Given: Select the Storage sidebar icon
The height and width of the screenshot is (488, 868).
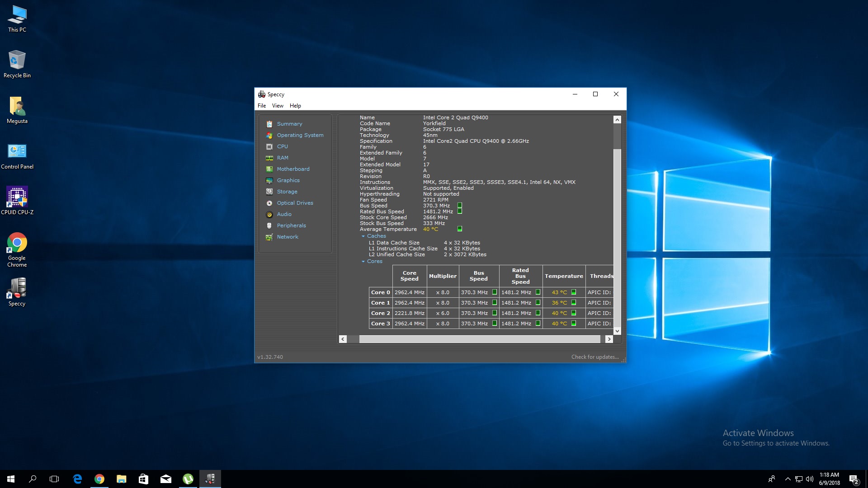Looking at the screenshot, I should (269, 192).
